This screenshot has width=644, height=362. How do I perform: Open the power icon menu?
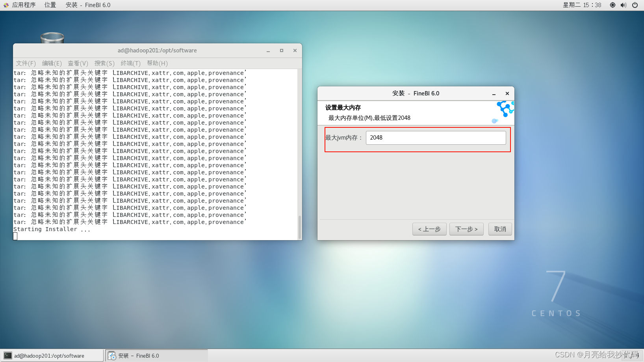[x=635, y=5]
